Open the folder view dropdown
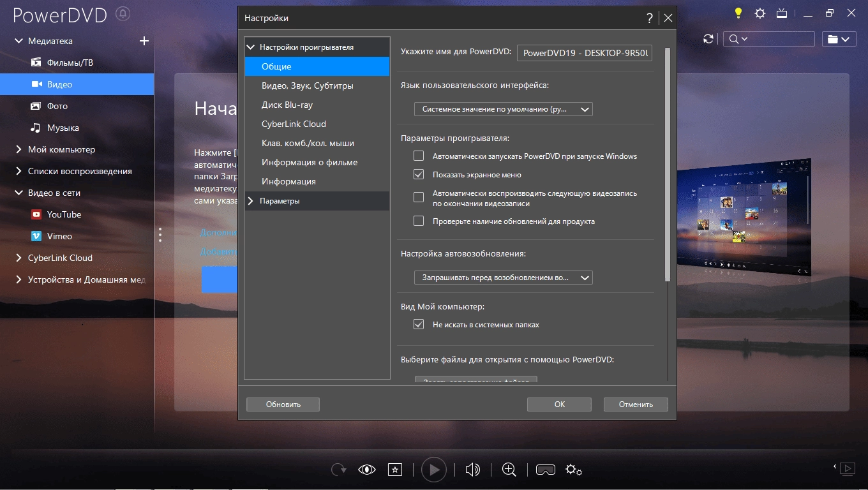 839,39
